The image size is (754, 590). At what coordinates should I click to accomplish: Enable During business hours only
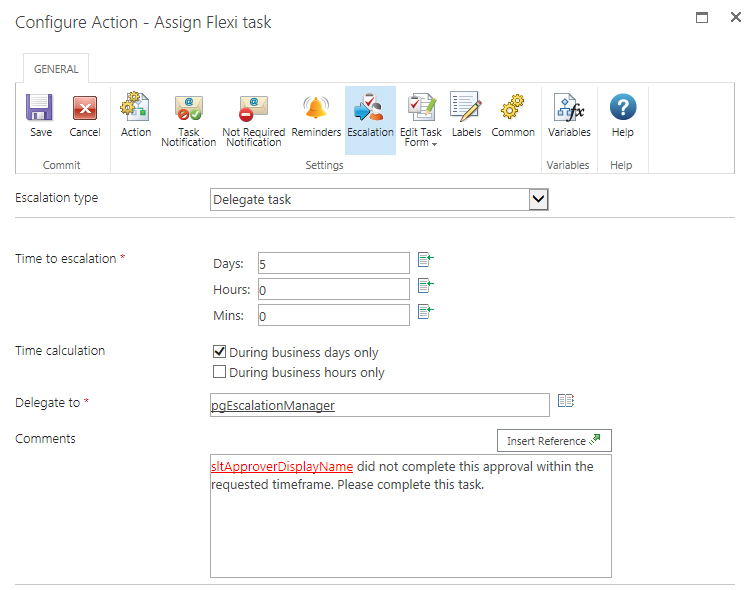[220, 373]
